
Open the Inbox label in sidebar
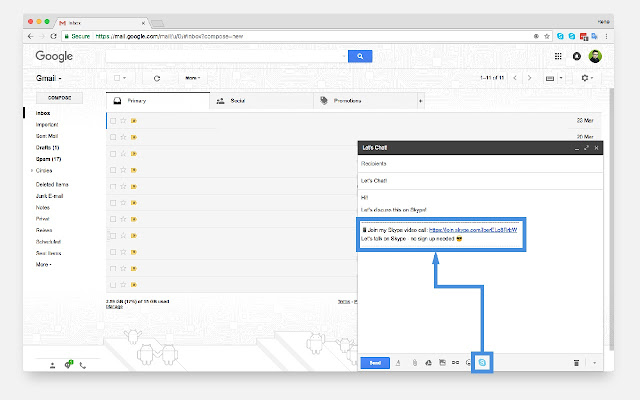pyautogui.click(x=43, y=113)
